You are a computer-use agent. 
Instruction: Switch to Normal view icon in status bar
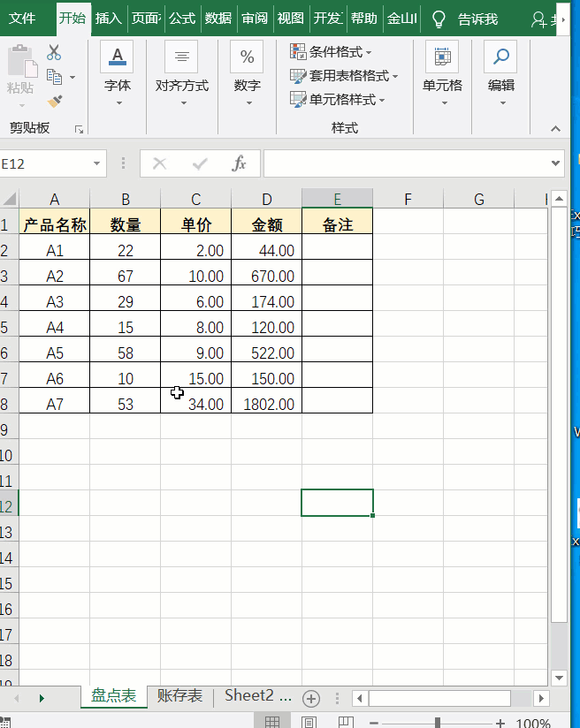click(x=272, y=722)
